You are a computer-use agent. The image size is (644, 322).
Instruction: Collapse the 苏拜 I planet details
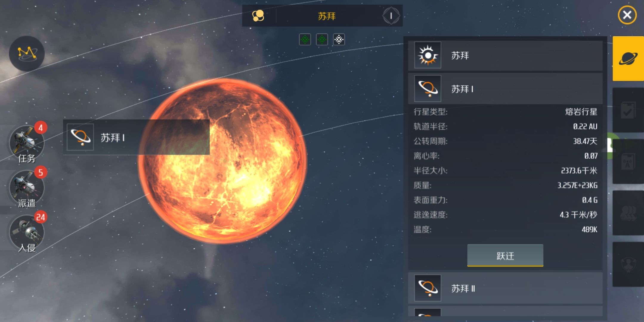[x=505, y=89]
